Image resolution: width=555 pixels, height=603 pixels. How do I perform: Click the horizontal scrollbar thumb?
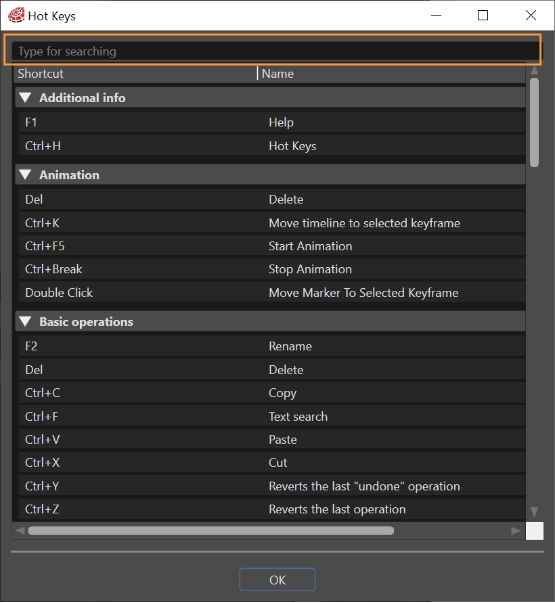coord(211,531)
